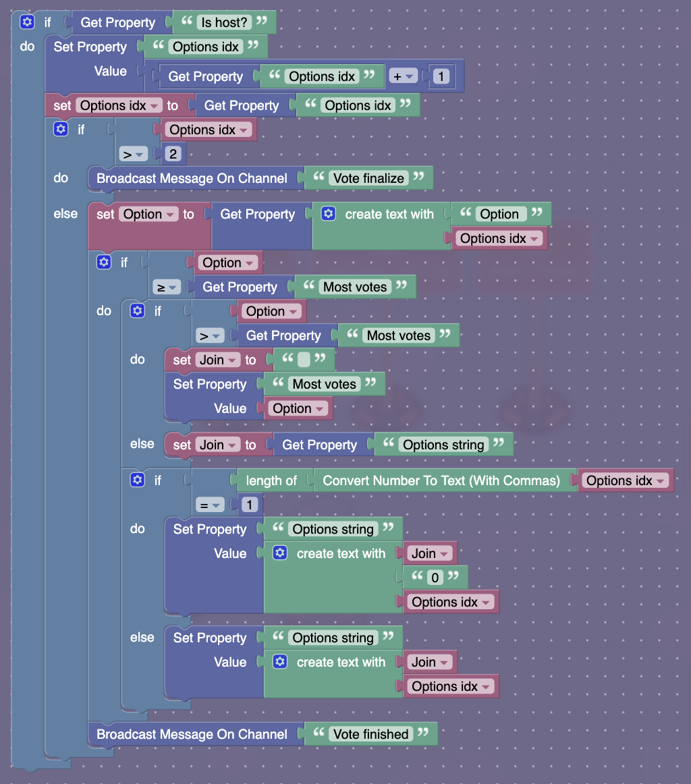
Task: Click the number 2 value field
Action: [173, 155]
